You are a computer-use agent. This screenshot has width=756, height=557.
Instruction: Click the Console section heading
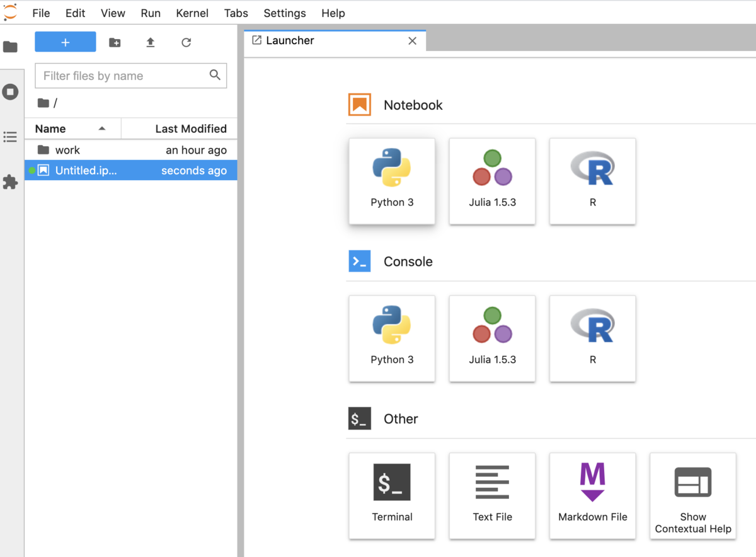[408, 261]
